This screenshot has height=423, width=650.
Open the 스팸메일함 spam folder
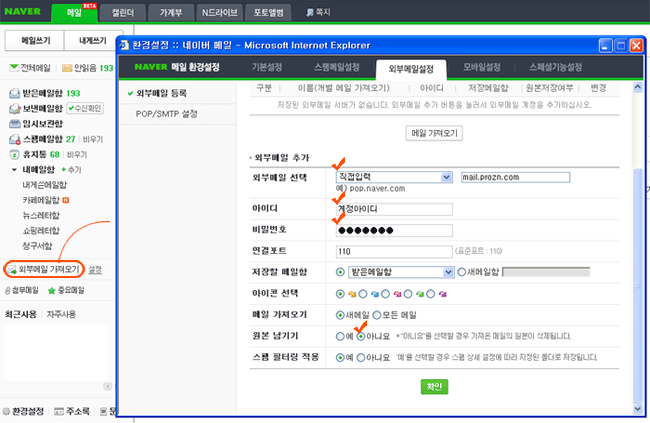36,139
